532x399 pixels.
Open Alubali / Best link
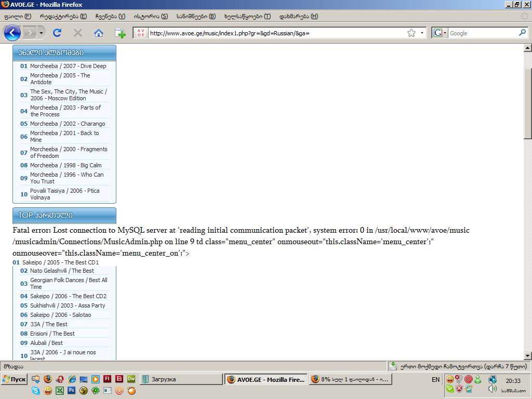coord(46,343)
